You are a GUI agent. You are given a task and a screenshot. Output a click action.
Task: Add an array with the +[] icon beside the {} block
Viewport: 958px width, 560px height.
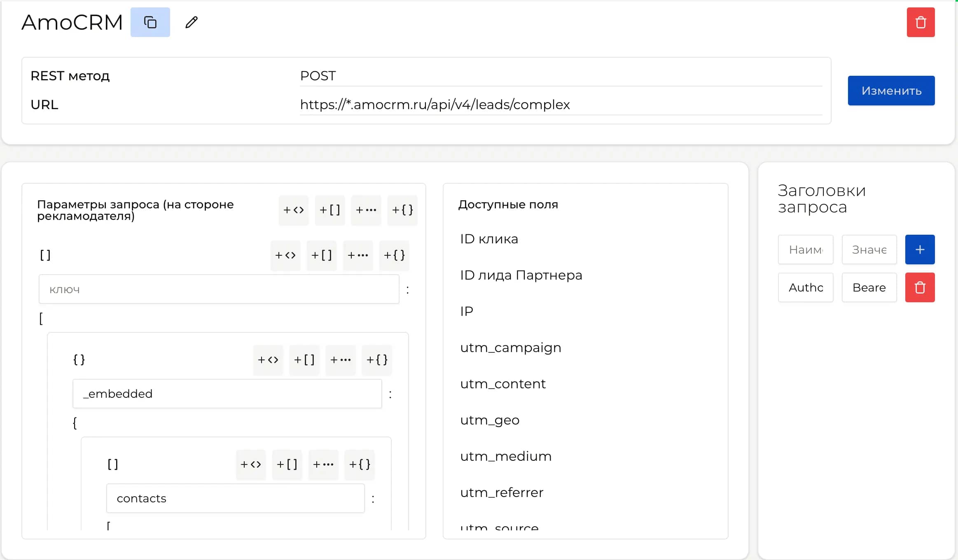(x=304, y=360)
